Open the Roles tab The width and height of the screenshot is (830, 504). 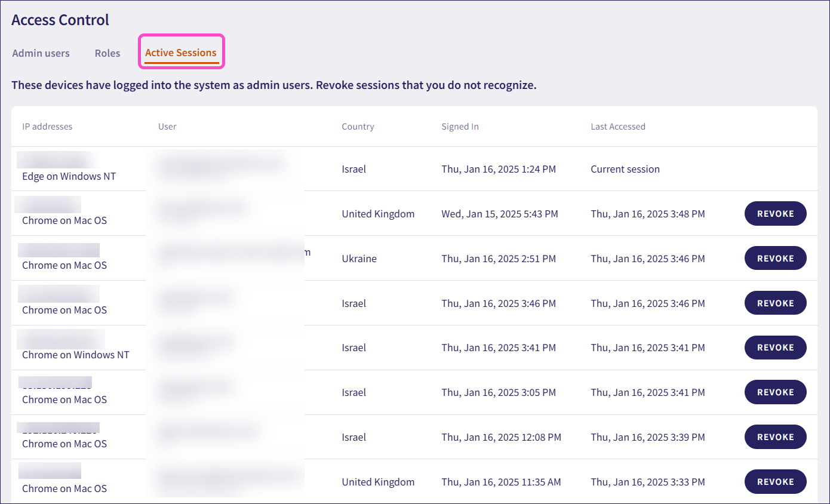click(107, 53)
